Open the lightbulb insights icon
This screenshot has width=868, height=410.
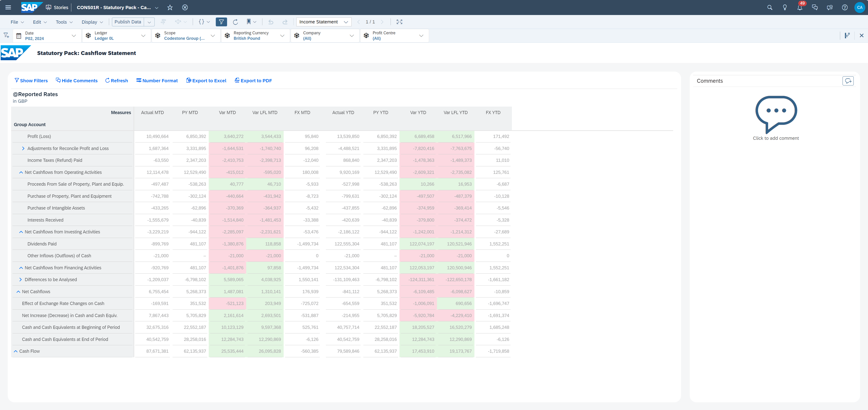click(x=785, y=7)
